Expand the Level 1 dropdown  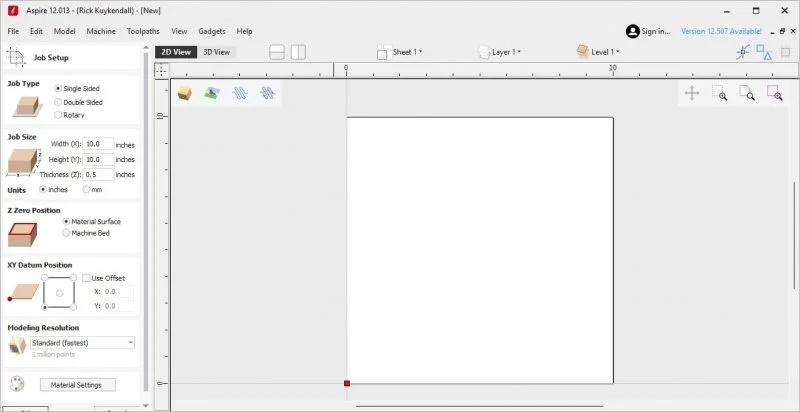pos(606,52)
